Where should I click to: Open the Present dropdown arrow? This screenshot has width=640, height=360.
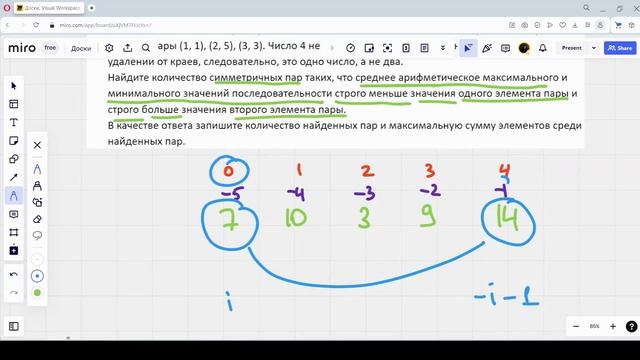coord(594,48)
